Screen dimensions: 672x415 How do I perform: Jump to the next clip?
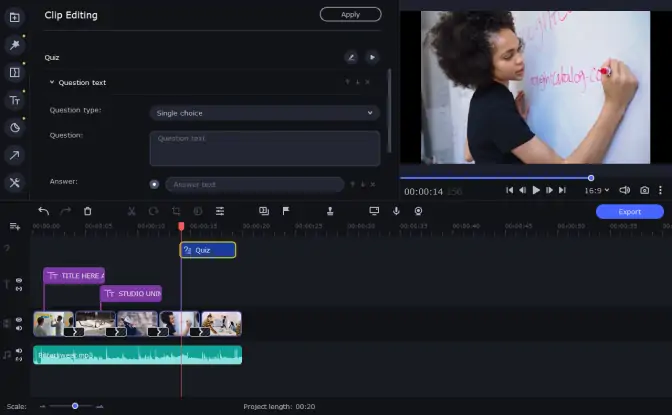[562, 190]
